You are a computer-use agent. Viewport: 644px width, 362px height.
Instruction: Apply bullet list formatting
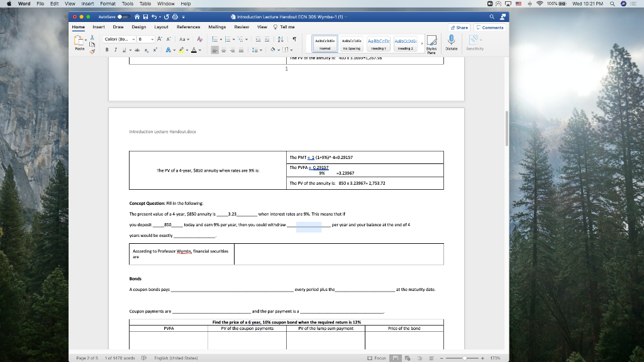(x=214, y=40)
